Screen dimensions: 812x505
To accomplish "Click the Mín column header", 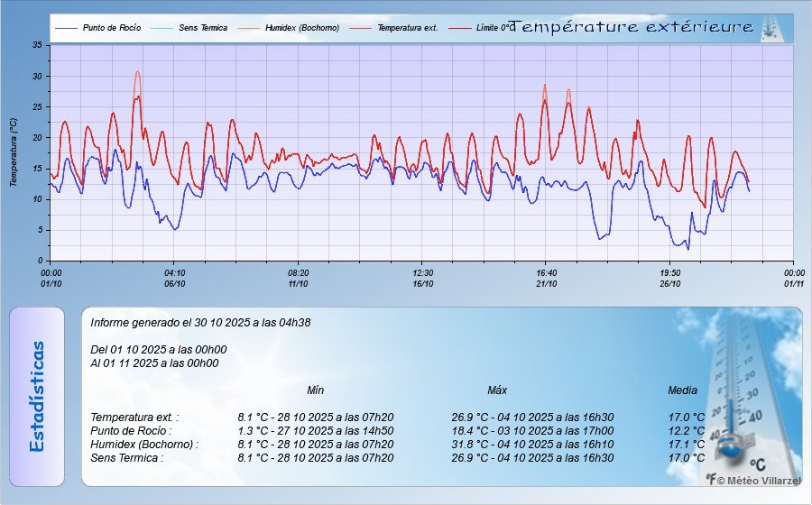I will 315,390.
